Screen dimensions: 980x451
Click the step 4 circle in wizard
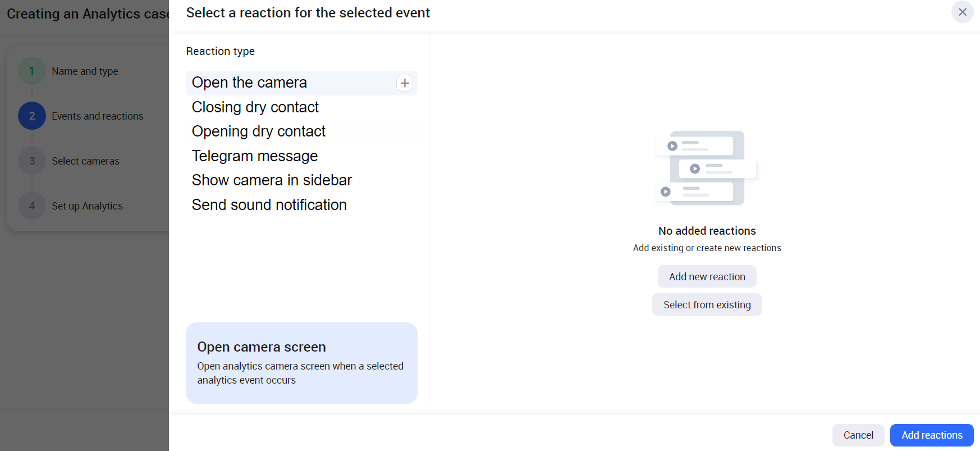(x=32, y=206)
